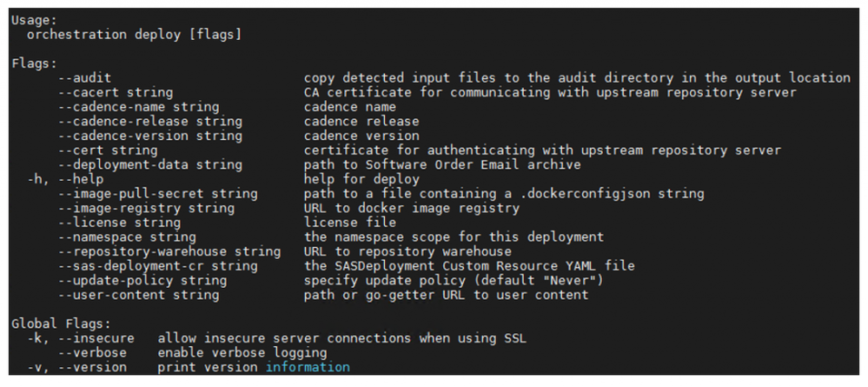The width and height of the screenshot is (868, 387).
Task: Click the "--cadence-release string" flag
Action: [x=149, y=122]
